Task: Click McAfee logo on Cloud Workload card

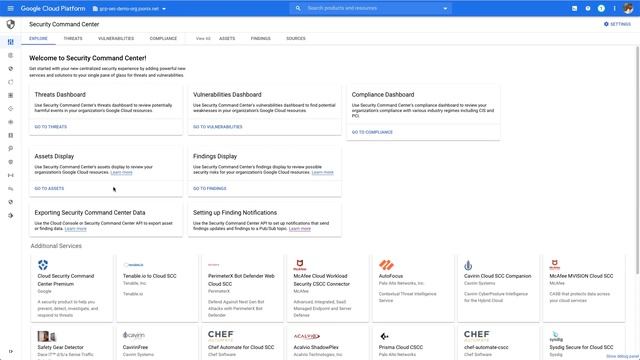Action: coord(300,265)
